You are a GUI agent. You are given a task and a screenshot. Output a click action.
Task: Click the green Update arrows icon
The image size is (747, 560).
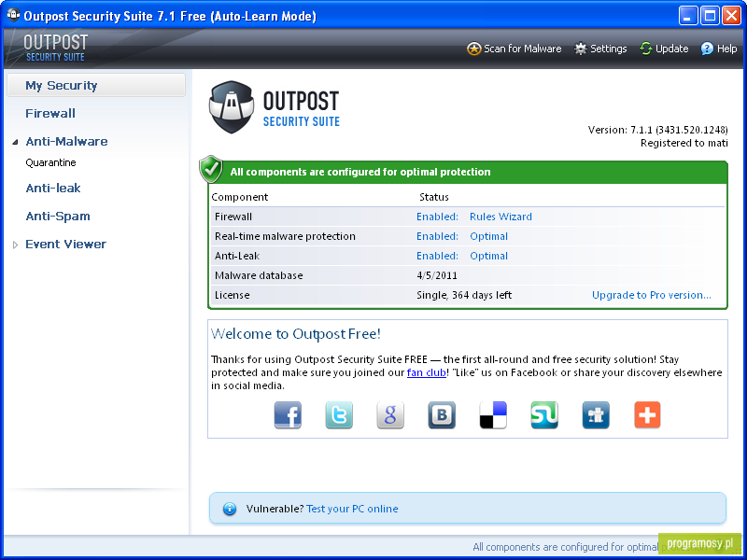[645, 49]
